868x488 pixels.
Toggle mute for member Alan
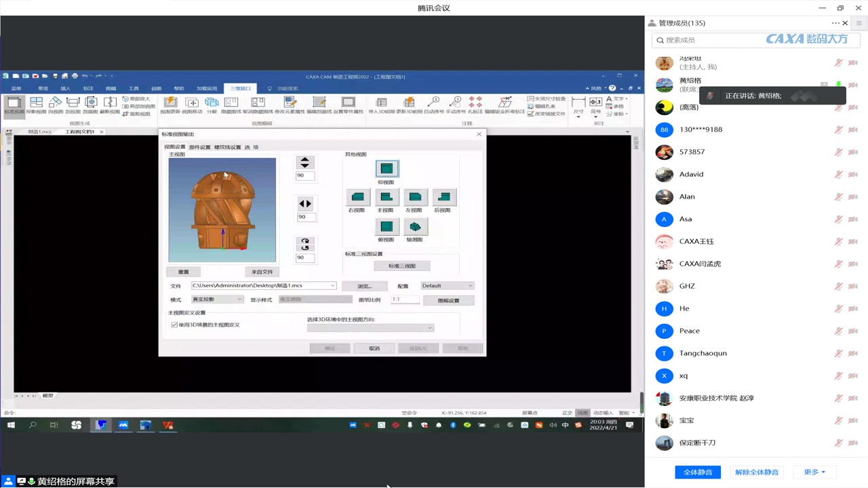tap(839, 197)
